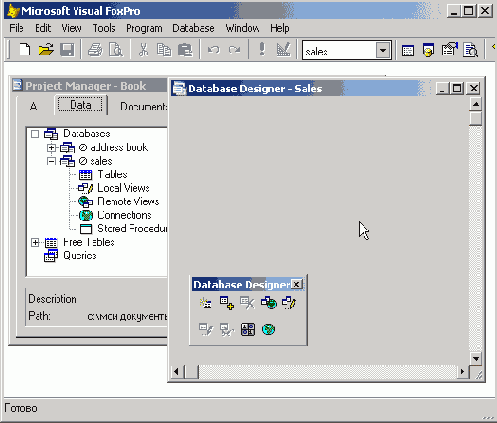
Task: Expand the address book database node
Action: click(51, 147)
